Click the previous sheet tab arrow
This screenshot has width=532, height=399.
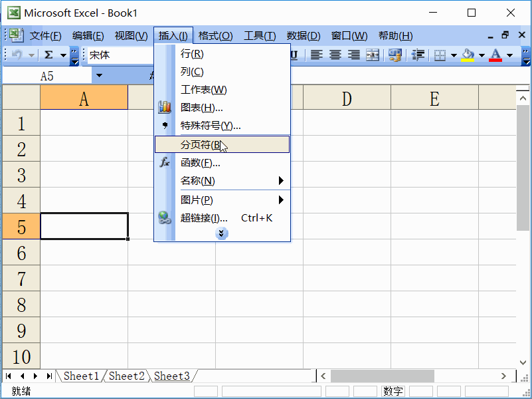pyautogui.click(x=22, y=376)
